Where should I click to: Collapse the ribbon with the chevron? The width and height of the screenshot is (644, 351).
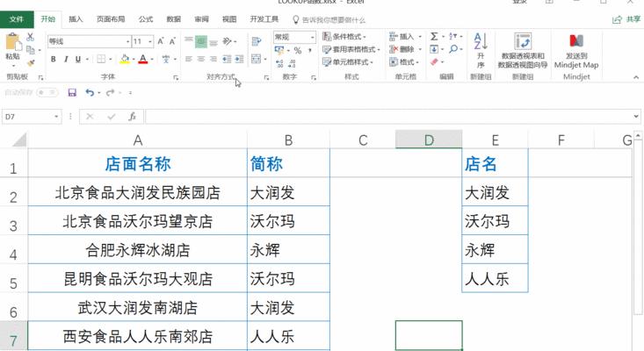pos(636,77)
